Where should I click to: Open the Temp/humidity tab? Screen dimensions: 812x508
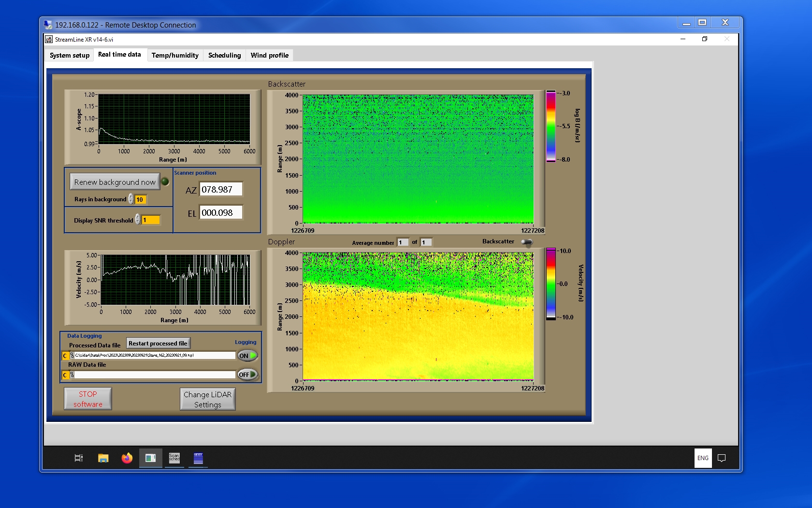pyautogui.click(x=175, y=55)
